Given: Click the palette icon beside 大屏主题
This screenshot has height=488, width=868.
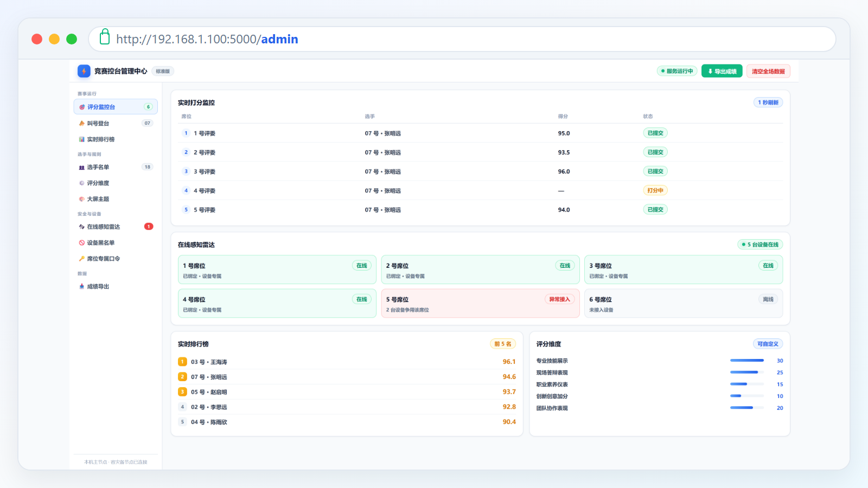Looking at the screenshot, I should (82, 199).
